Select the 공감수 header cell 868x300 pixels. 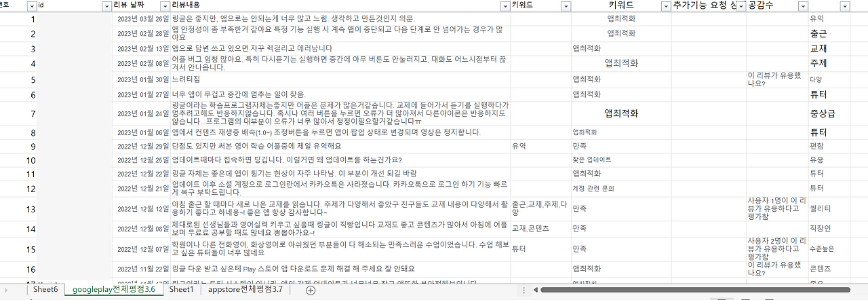tap(777, 5)
